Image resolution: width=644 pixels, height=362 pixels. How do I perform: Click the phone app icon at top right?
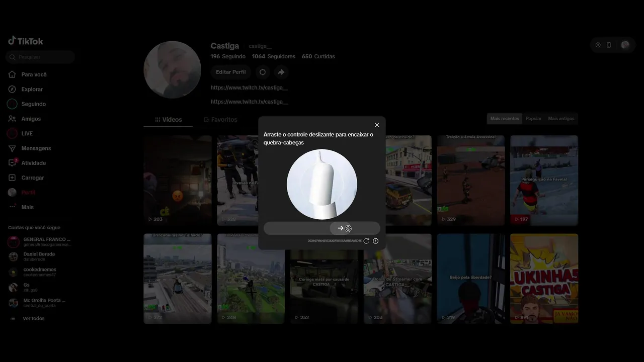coord(609,45)
